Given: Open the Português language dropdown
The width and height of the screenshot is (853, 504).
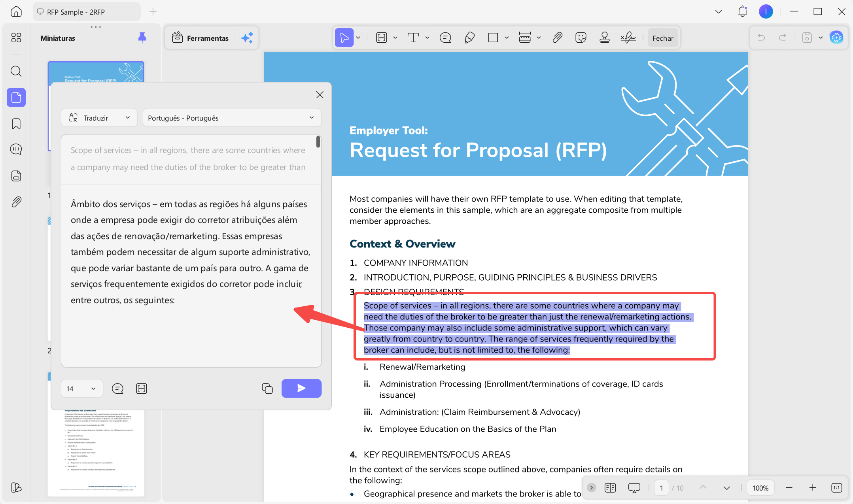Looking at the screenshot, I should pyautogui.click(x=232, y=118).
